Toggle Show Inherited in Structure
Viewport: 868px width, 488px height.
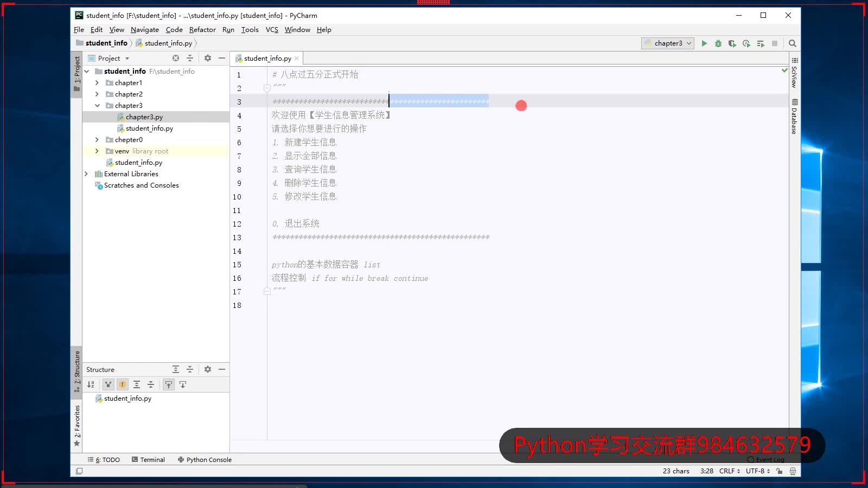pos(108,384)
